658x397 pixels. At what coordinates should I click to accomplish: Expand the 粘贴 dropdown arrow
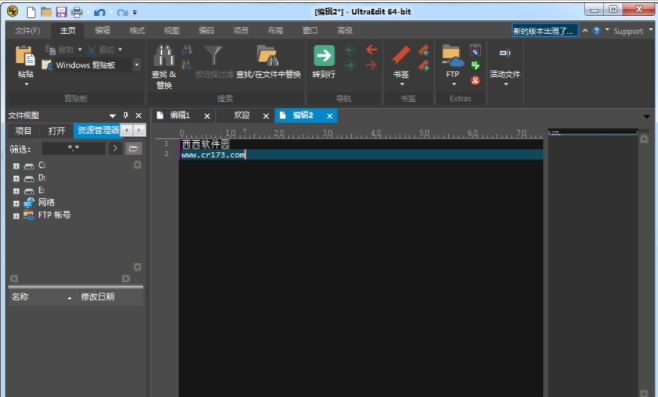tap(26, 84)
